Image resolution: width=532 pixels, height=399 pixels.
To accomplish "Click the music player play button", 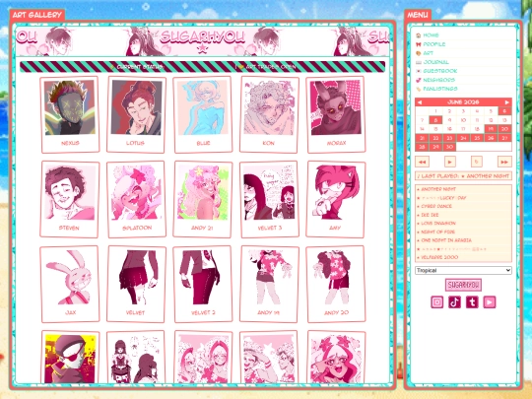I will click(450, 162).
